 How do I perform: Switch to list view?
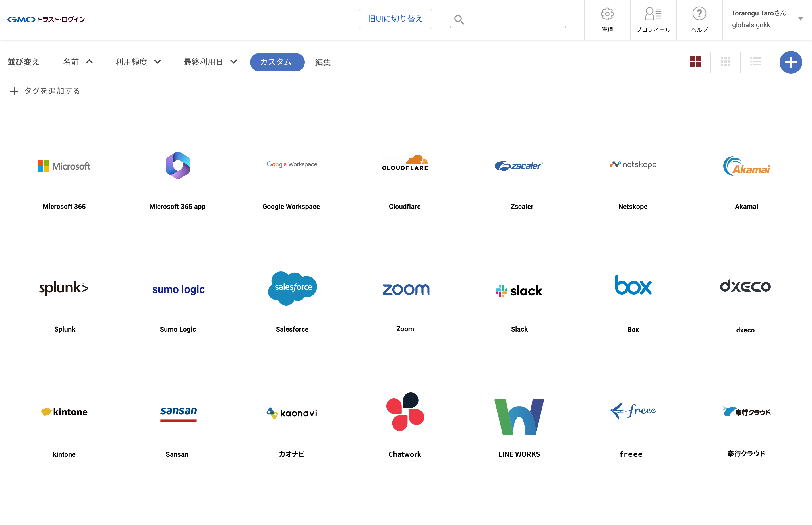tap(755, 62)
